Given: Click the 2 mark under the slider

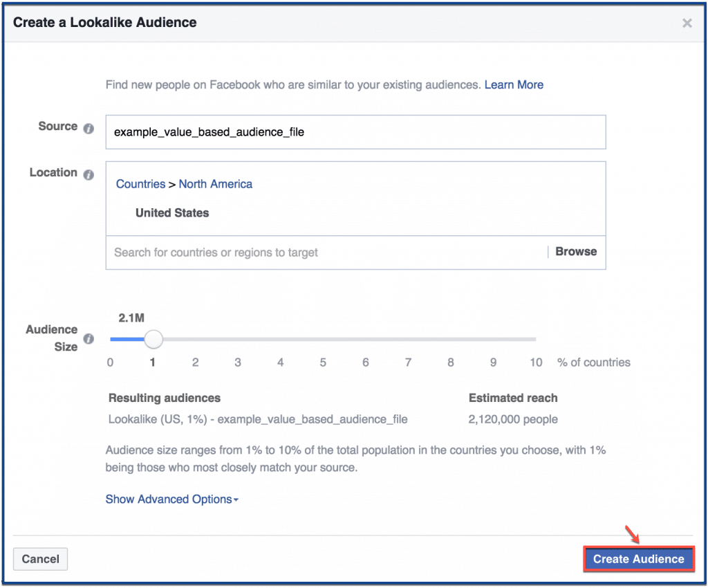Looking at the screenshot, I should (x=196, y=362).
